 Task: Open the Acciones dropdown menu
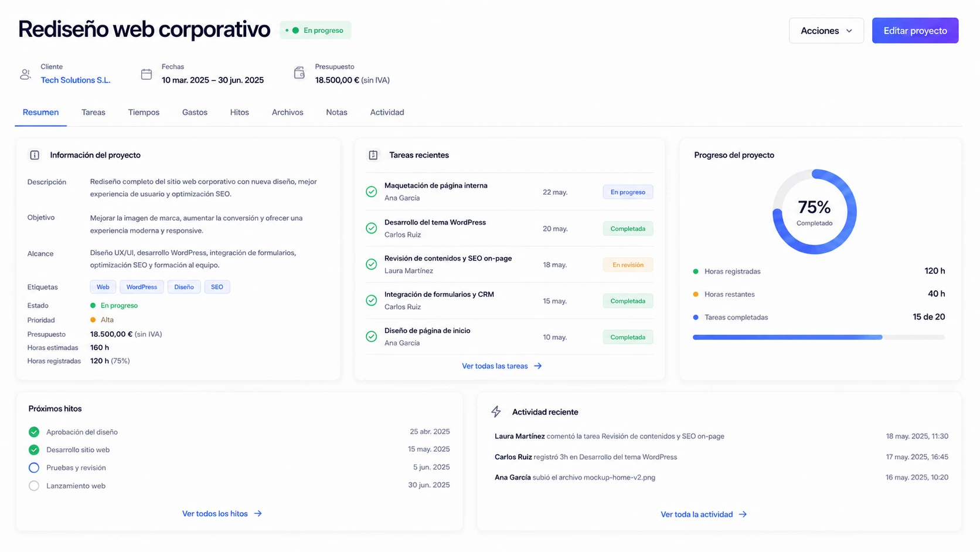click(826, 31)
